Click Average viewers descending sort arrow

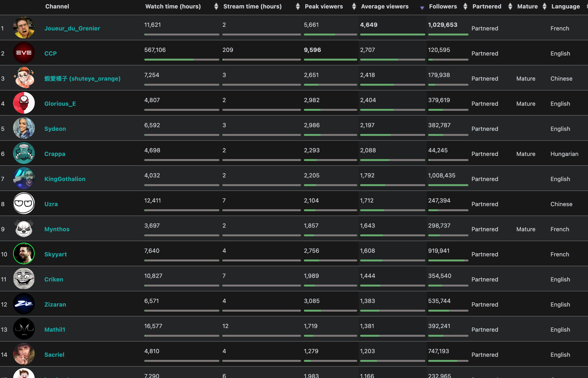pos(422,8)
